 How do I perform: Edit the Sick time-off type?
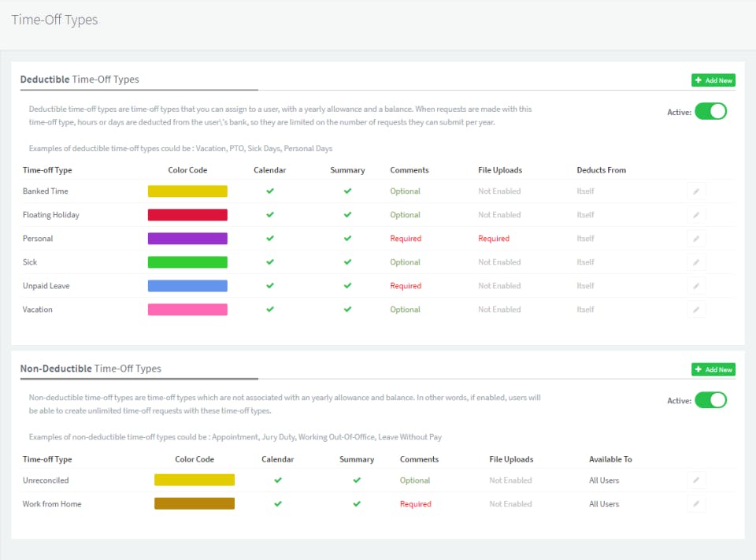click(696, 262)
